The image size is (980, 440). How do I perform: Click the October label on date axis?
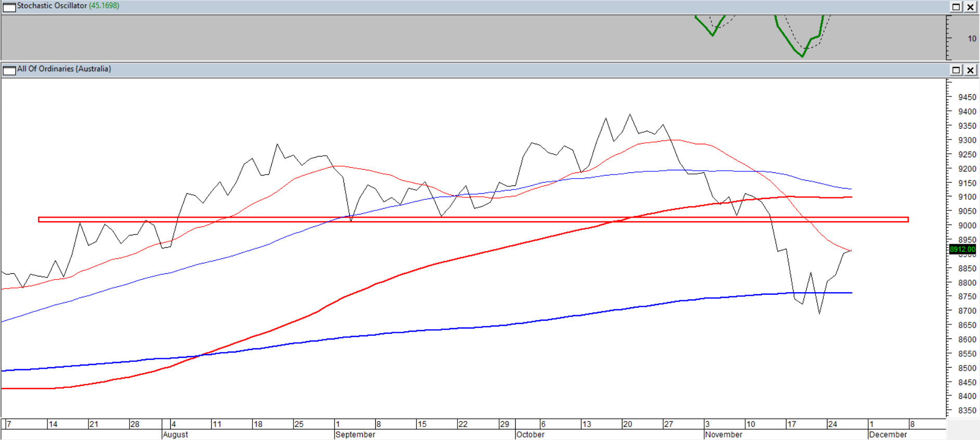coord(530,434)
